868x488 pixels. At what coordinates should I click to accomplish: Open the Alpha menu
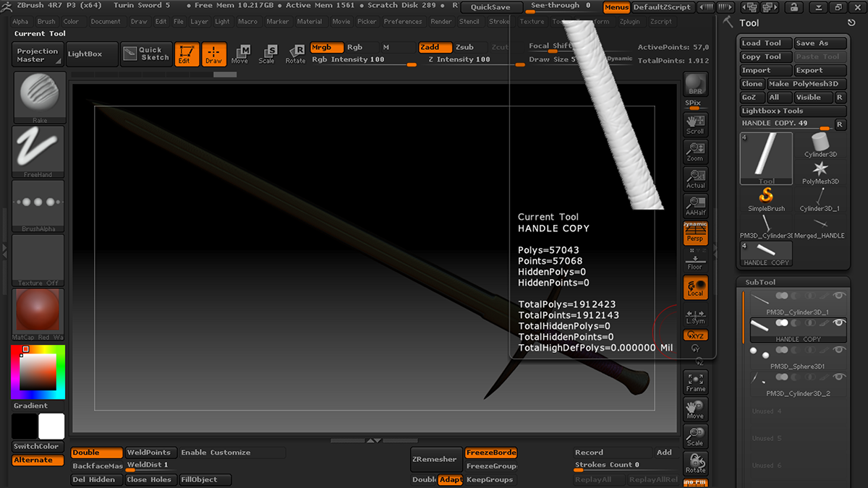(20, 22)
